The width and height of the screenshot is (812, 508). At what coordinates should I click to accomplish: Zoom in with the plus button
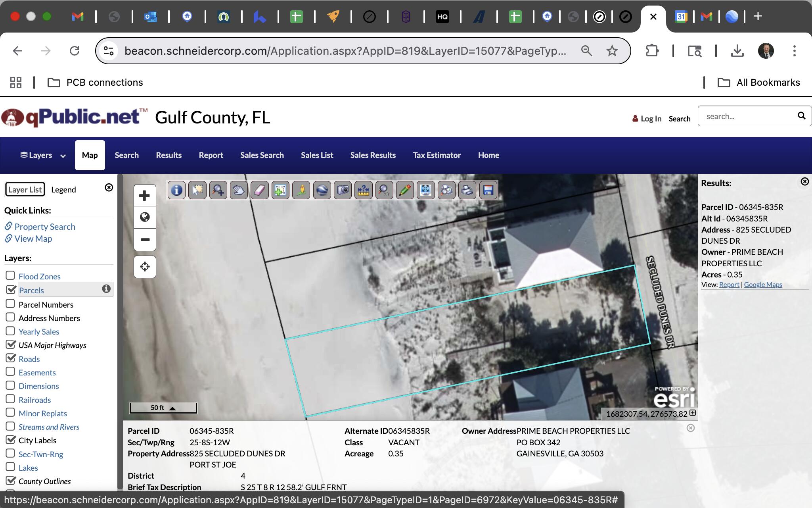[145, 196]
